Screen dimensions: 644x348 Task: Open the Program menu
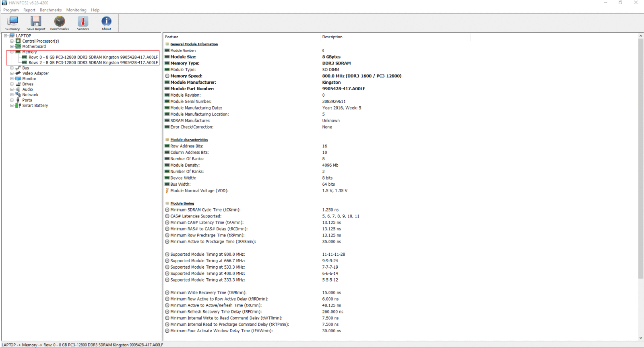tap(11, 10)
